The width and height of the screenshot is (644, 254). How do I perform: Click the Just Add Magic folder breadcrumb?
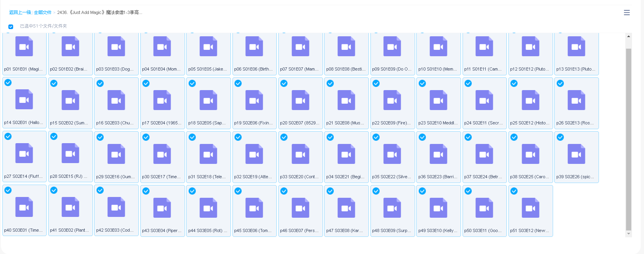100,12
